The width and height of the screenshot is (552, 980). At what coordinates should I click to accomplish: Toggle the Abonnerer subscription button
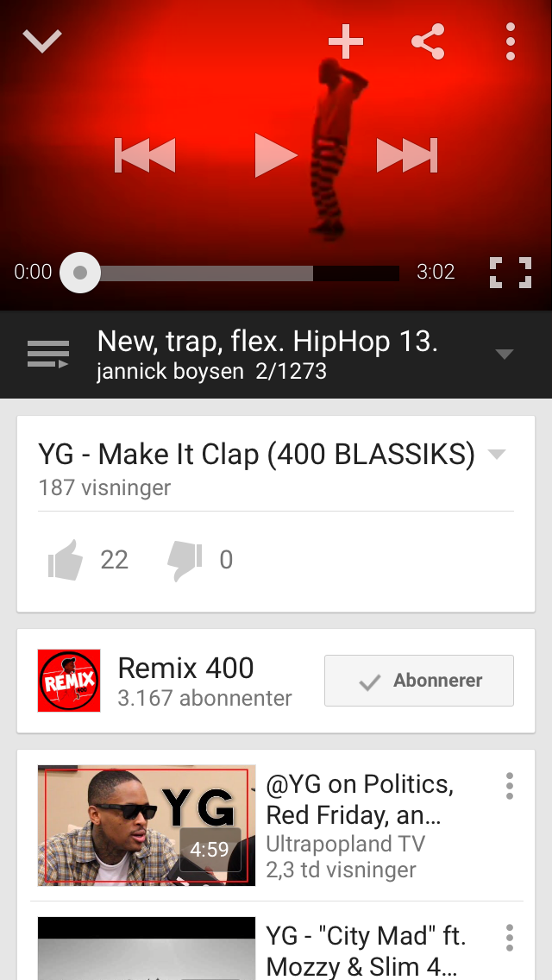[x=419, y=681]
